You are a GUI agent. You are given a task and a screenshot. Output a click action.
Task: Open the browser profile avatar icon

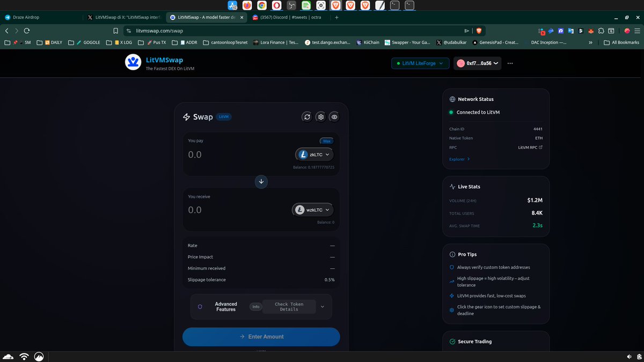pyautogui.click(x=627, y=31)
